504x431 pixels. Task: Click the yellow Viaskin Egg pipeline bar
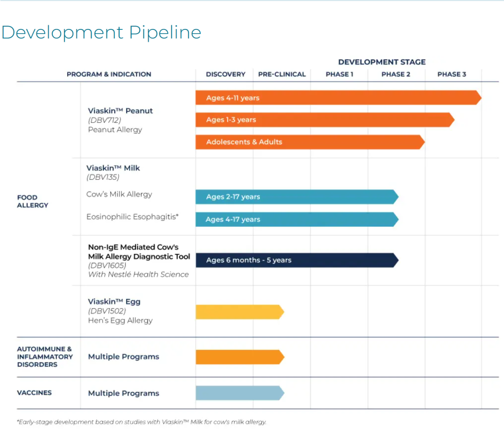pos(240,312)
